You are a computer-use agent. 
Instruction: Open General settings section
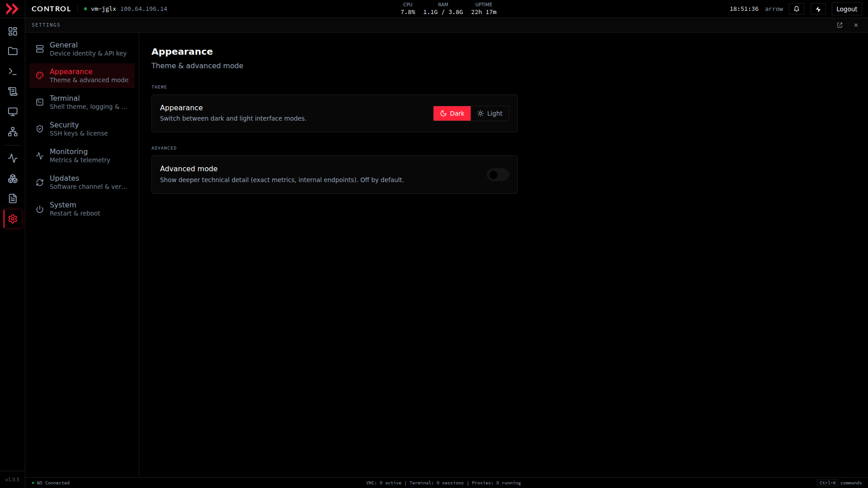pos(82,49)
